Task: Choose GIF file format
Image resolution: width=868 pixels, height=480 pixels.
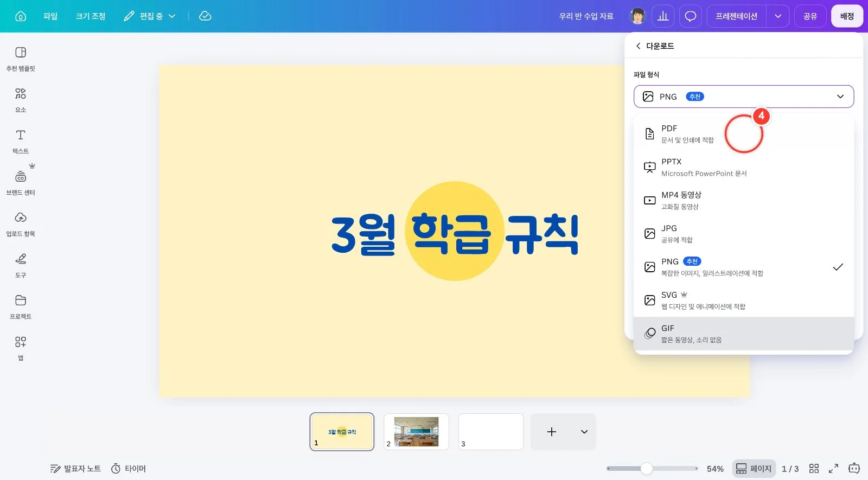Action: click(744, 334)
